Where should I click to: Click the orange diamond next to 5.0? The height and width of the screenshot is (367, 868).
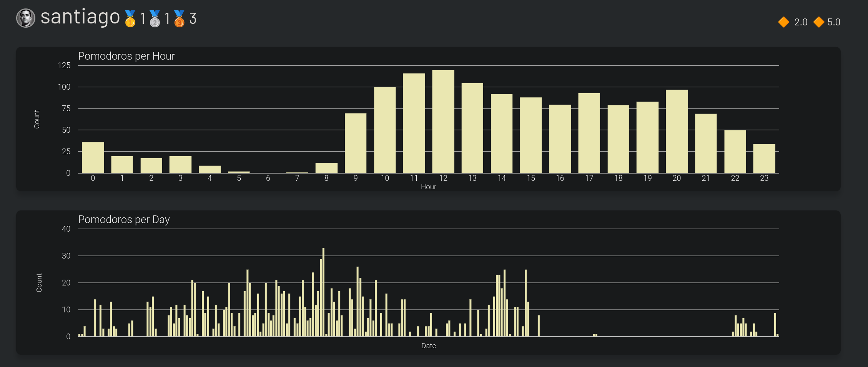(819, 22)
